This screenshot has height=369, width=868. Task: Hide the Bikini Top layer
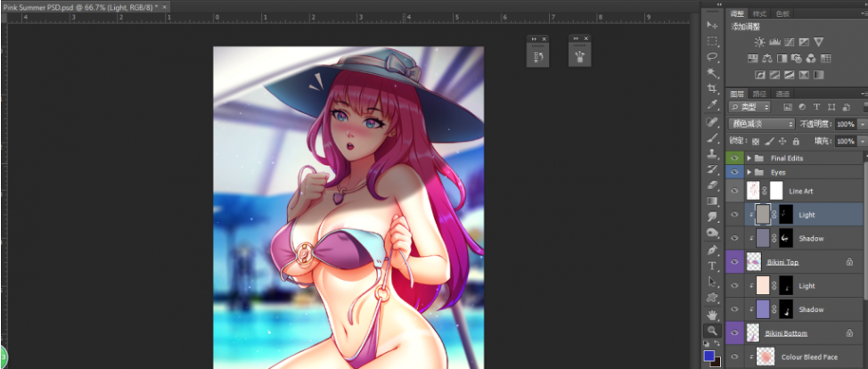pos(735,262)
